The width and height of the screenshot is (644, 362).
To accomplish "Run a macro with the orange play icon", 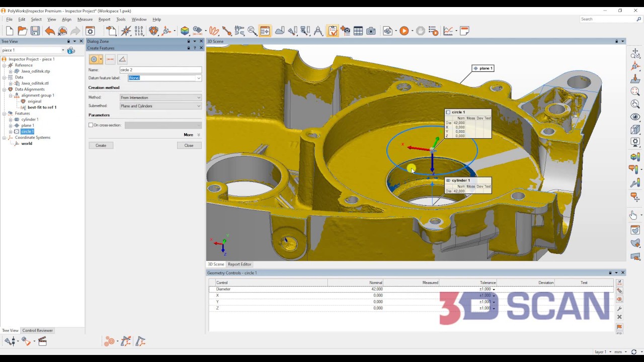I will [x=404, y=31].
